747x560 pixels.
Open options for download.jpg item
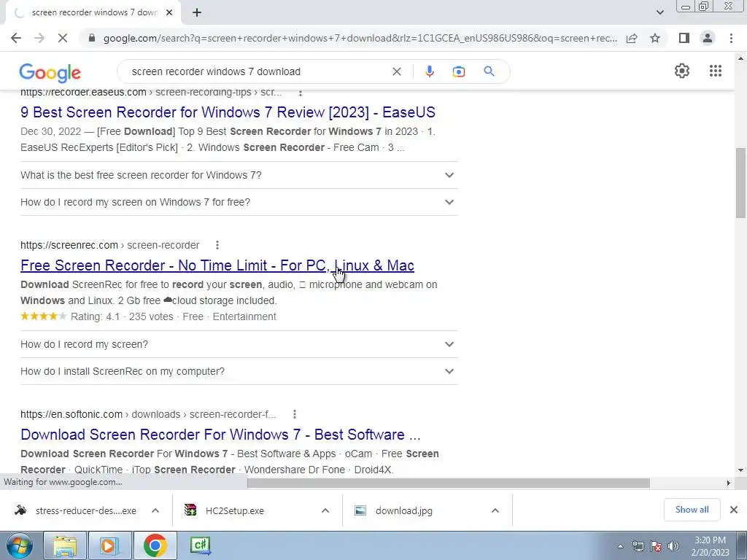tap(495, 510)
